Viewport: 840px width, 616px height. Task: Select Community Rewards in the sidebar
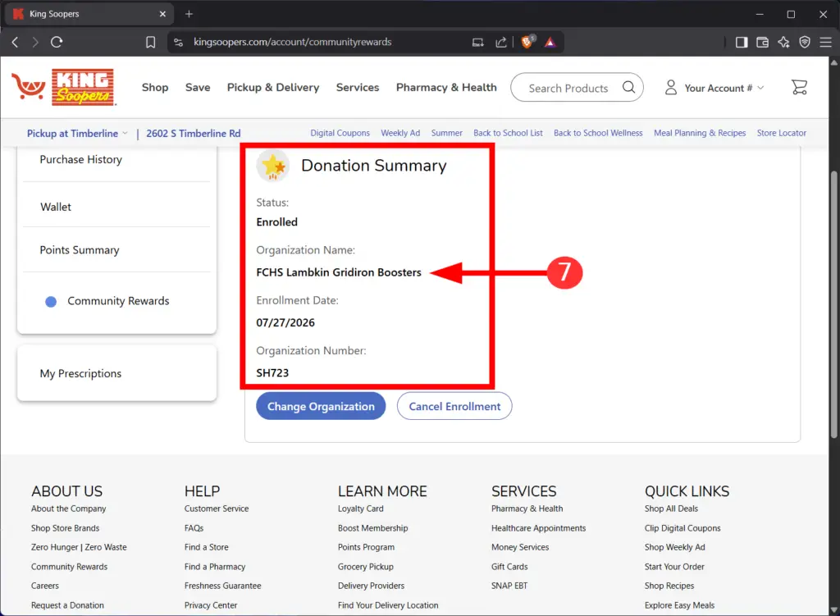pos(116,301)
